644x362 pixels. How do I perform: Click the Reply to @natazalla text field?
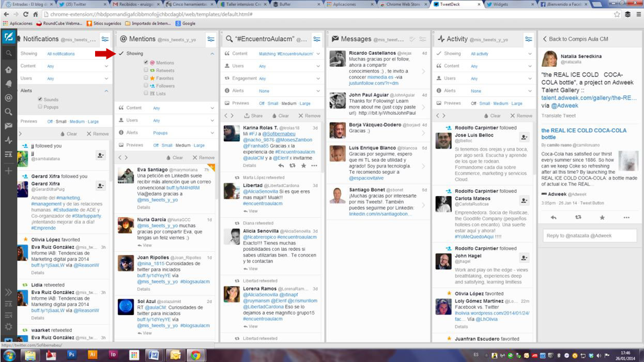coord(589,236)
